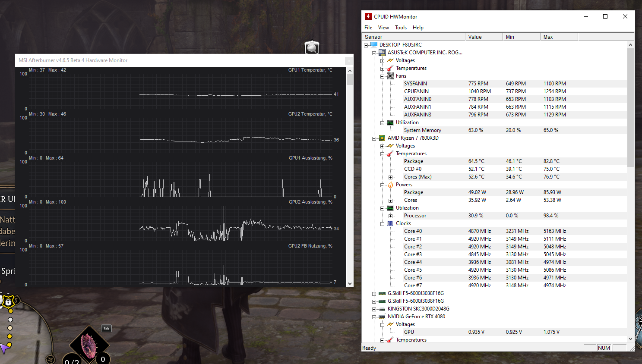Click the HWMonitor title bar app icon
This screenshot has width=642, height=364.
click(368, 16)
